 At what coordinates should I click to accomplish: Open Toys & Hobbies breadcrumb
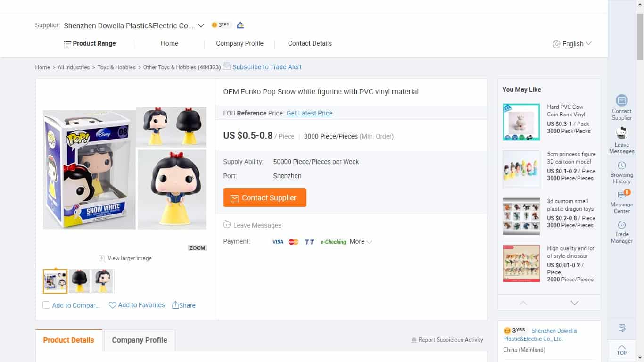(x=116, y=67)
